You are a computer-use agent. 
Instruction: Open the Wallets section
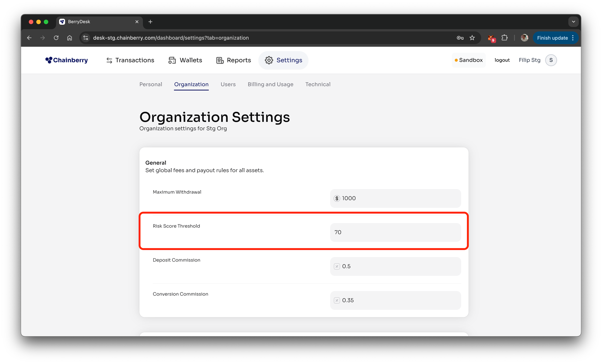(185, 60)
